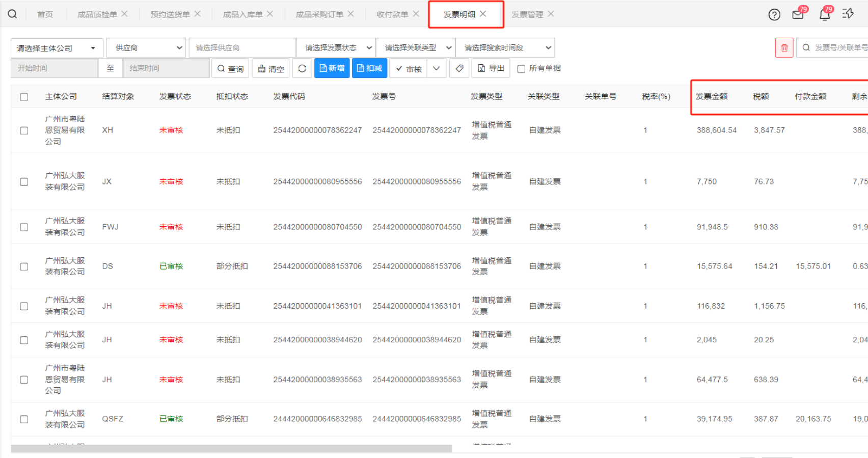Click the 导出 export button
This screenshot has width=868, height=458.
[491, 68]
